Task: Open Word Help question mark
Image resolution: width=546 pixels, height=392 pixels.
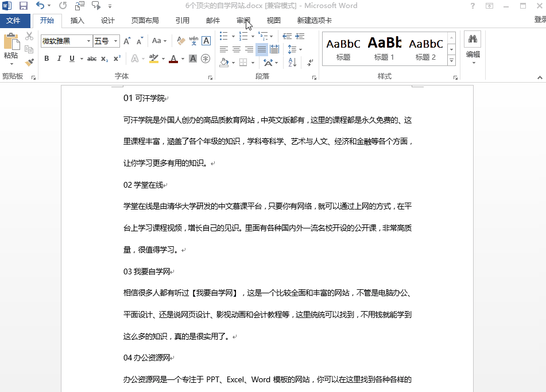Action: point(473,6)
